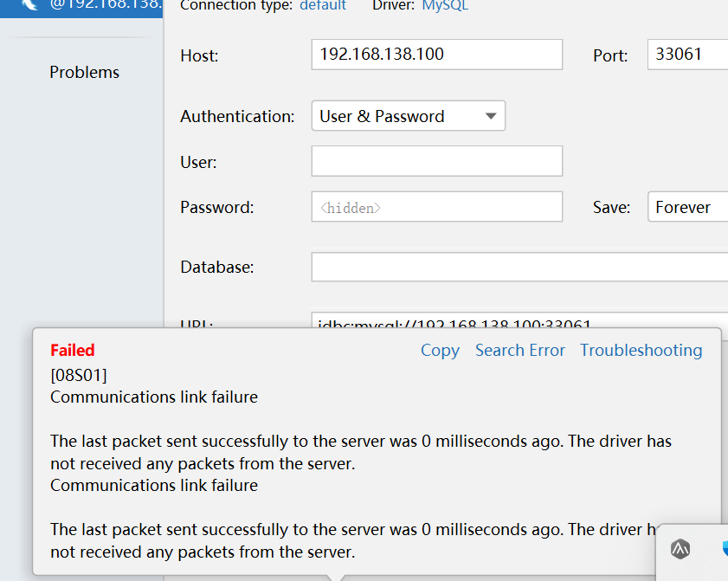Select the @192.168.138 data source entry
The height and width of the screenshot is (581, 728).
[x=102, y=5]
